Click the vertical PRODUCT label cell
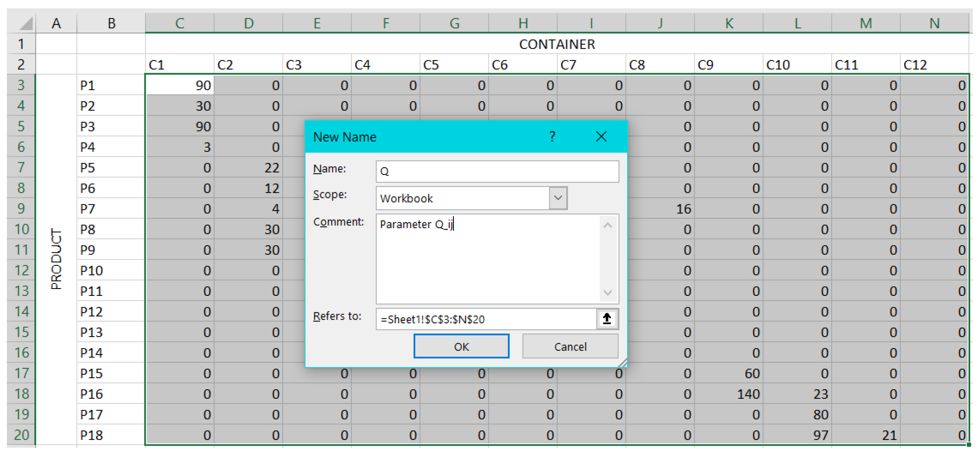 point(56,259)
